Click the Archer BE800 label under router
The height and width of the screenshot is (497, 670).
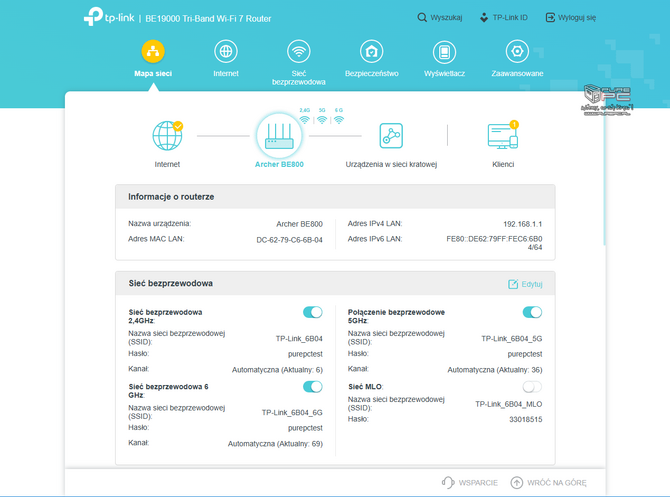(x=279, y=165)
